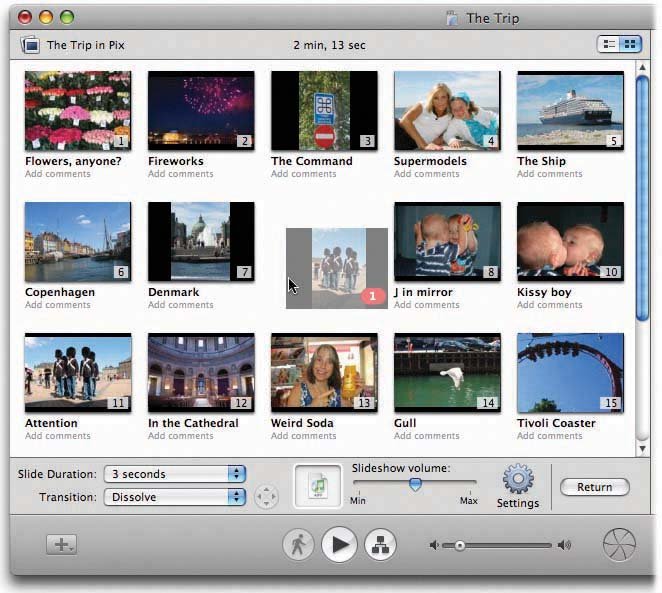Click the transition direction arrows control

266,497
